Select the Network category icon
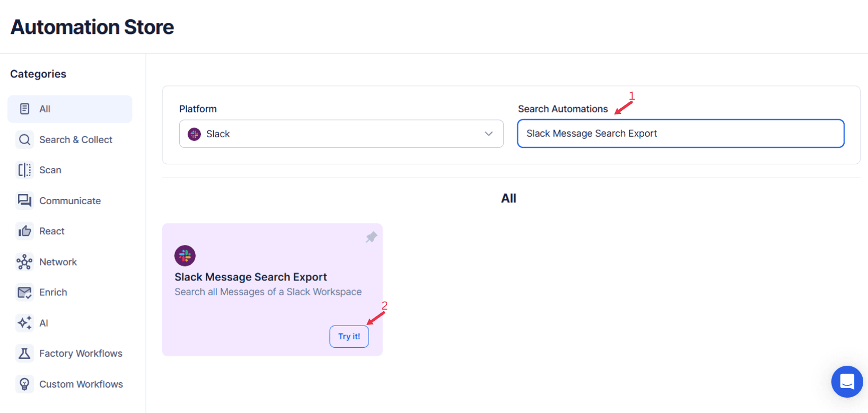The image size is (868, 413). coord(24,261)
